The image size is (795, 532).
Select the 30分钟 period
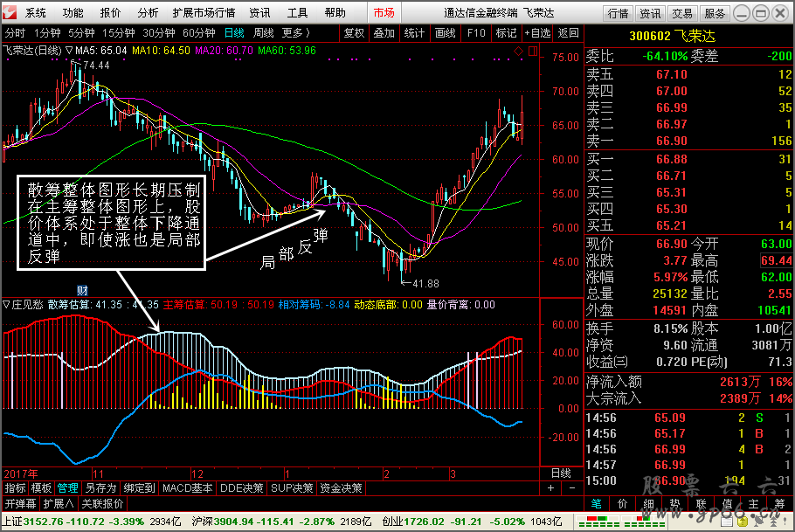159,33
